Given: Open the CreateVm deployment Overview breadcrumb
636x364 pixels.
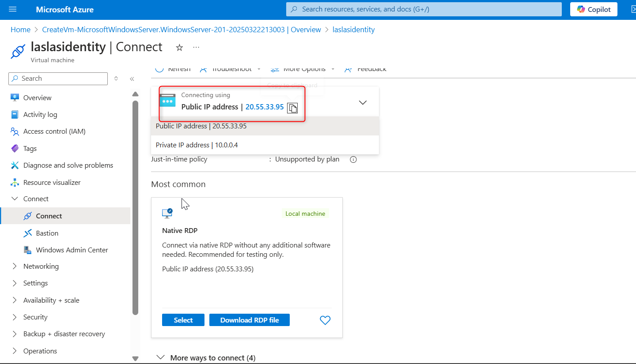Looking at the screenshot, I should (182, 30).
